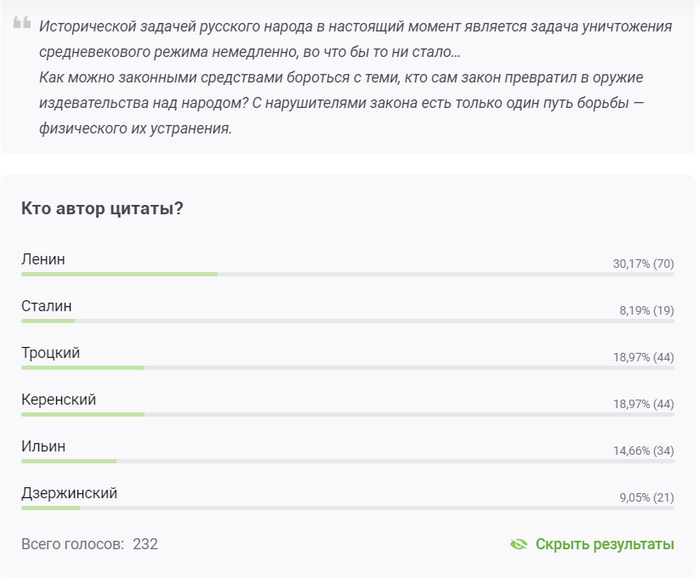The width and height of the screenshot is (700, 579).
Task: Click the Керенский result progress bar
Action: 347,415
